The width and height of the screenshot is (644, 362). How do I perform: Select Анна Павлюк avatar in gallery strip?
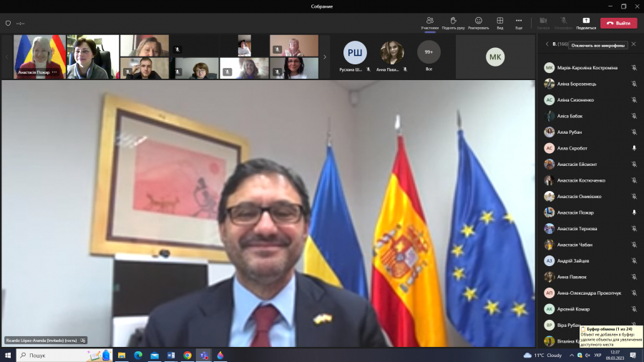(392, 52)
